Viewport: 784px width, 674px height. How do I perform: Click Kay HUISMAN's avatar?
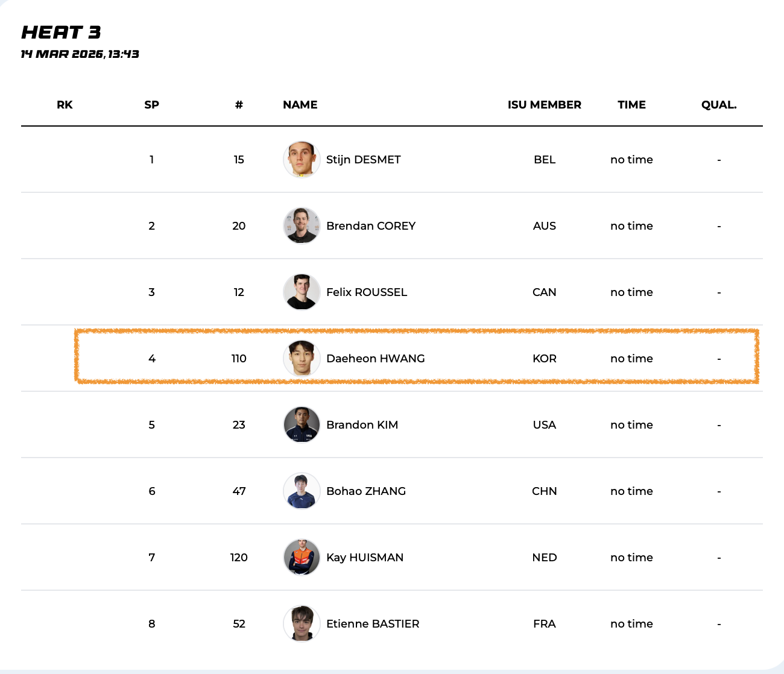tap(302, 558)
